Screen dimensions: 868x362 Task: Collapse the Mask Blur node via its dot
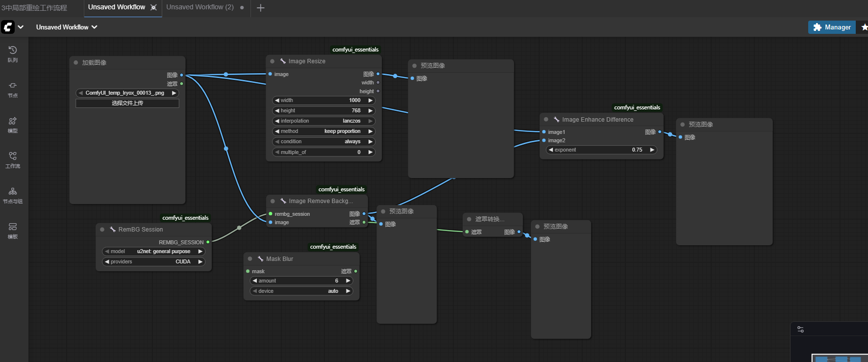(x=250, y=259)
